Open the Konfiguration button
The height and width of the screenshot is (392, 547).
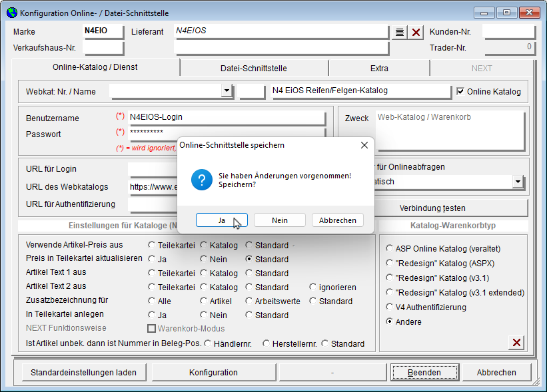tap(213, 373)
